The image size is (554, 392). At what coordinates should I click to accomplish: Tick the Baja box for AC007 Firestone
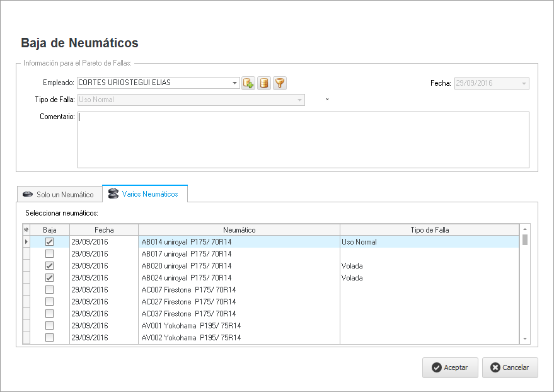[x=49, y=290]
